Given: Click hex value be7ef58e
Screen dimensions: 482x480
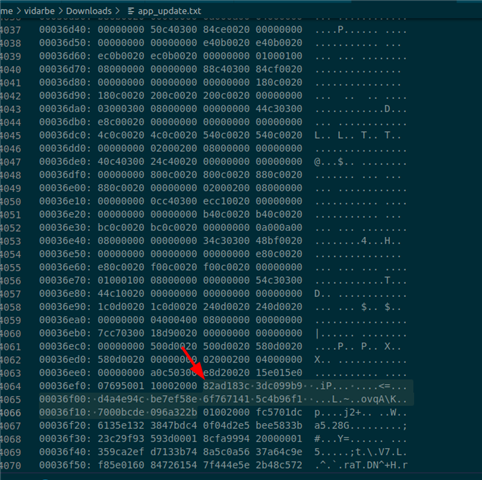Looking at the screenshot, I should [x=174, y=399].
